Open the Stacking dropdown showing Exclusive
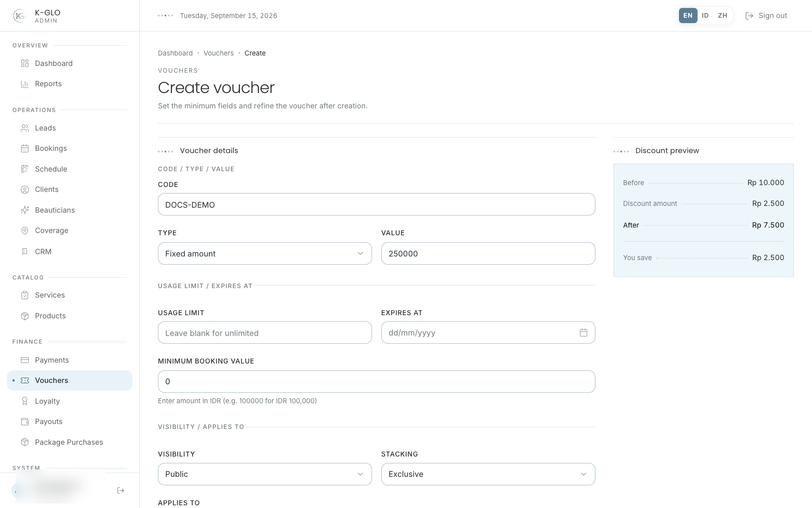The image size is (812, 508). (x=488, y=474)
